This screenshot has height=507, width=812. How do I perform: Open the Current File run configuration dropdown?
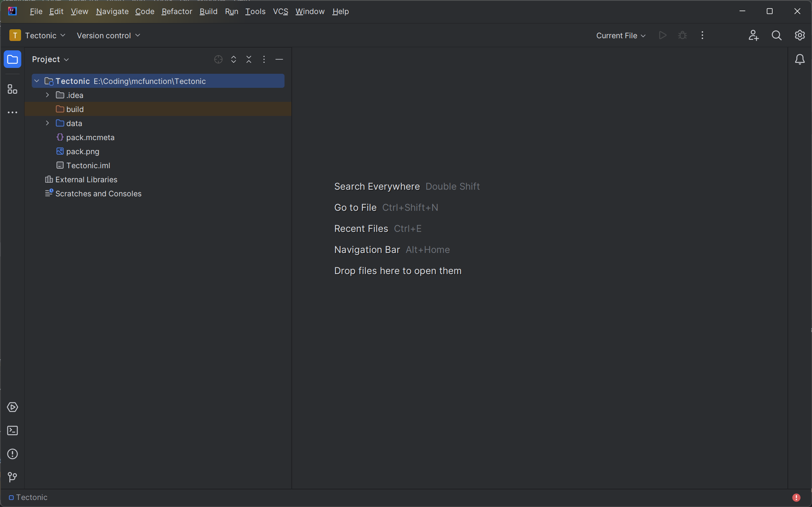(621, 36)
